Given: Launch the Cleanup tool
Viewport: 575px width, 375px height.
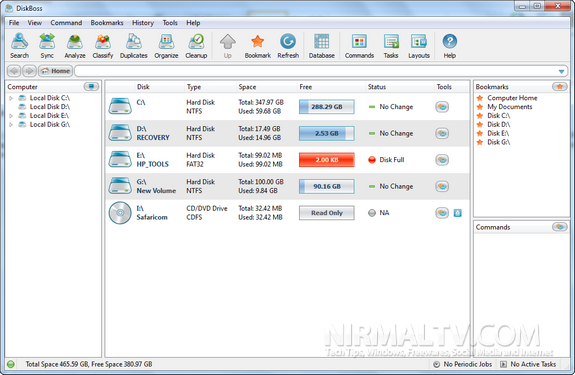Looking at the screenshot, I should (196, 45).
